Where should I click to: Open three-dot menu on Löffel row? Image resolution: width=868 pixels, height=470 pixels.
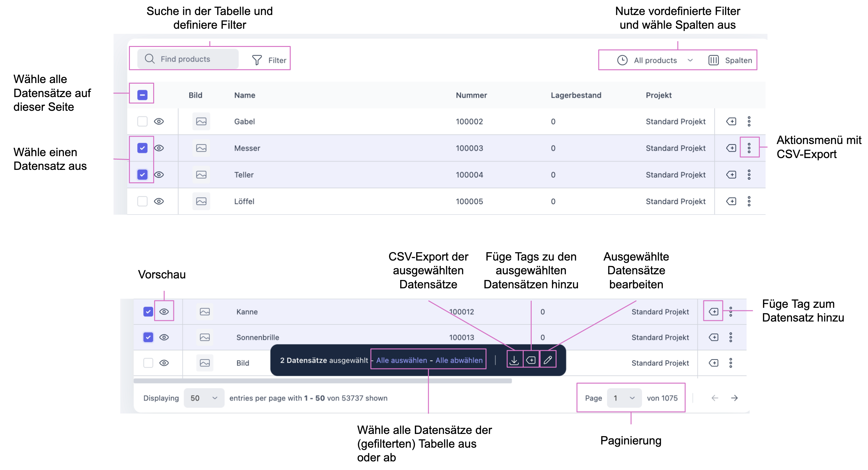coord(749,201)
